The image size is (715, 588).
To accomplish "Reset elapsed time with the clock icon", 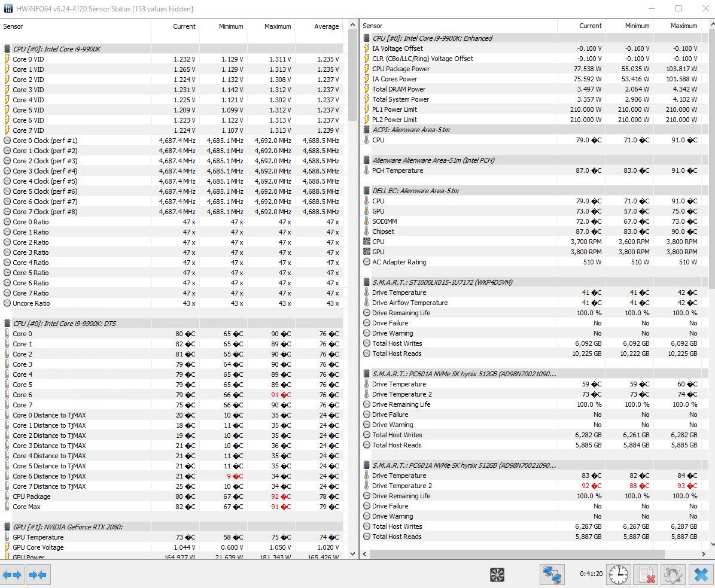I will coord(618,575).
